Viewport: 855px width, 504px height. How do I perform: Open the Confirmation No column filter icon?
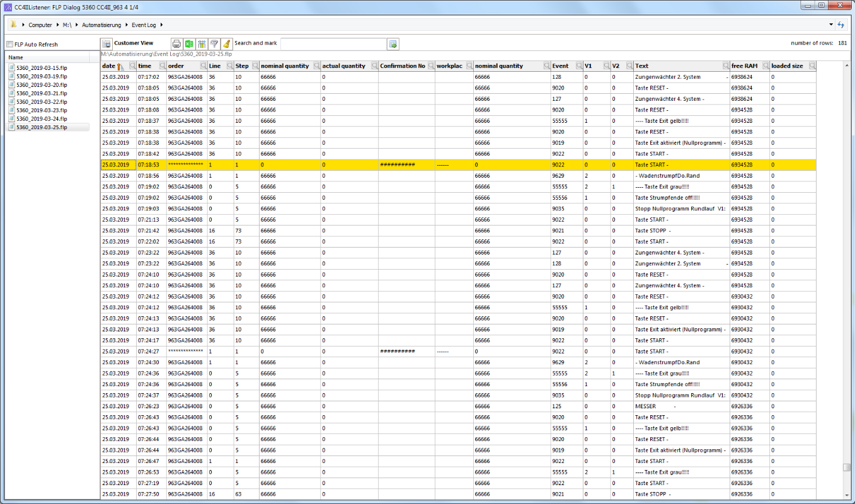(430, 66)
